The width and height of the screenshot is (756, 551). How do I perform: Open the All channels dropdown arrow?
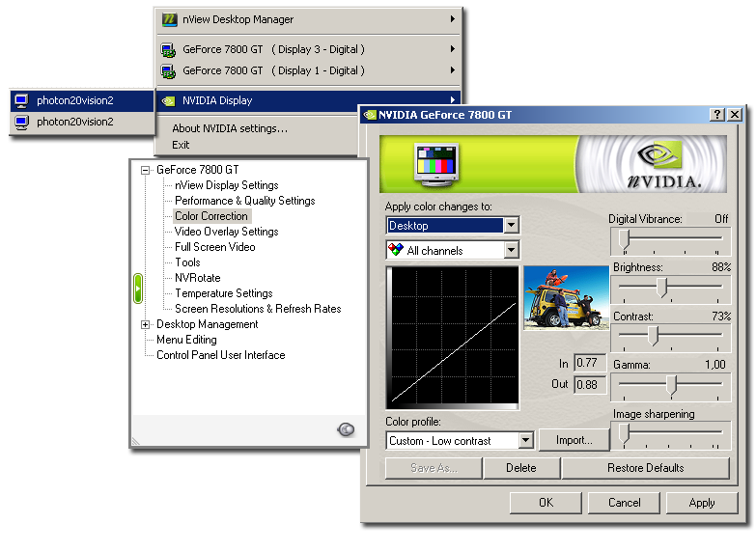[511, 250]
